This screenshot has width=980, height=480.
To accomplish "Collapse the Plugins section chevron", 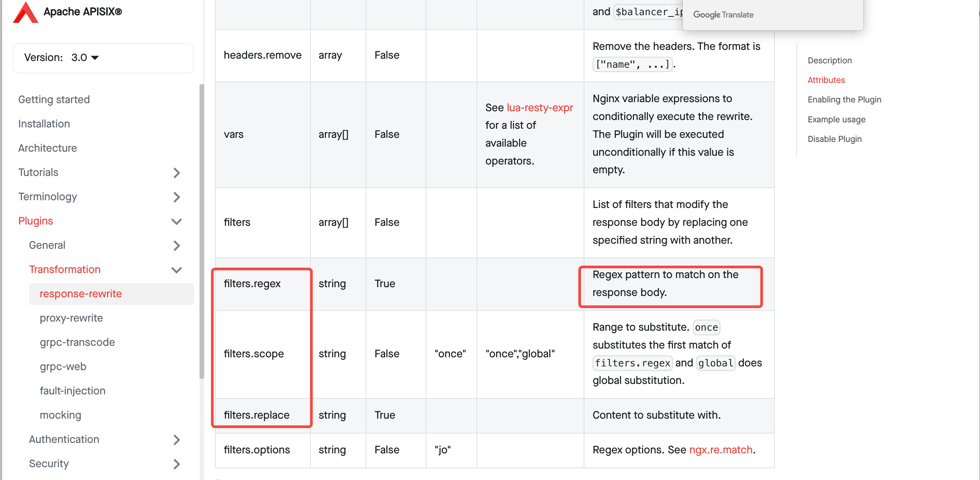I will click(176, 221).
